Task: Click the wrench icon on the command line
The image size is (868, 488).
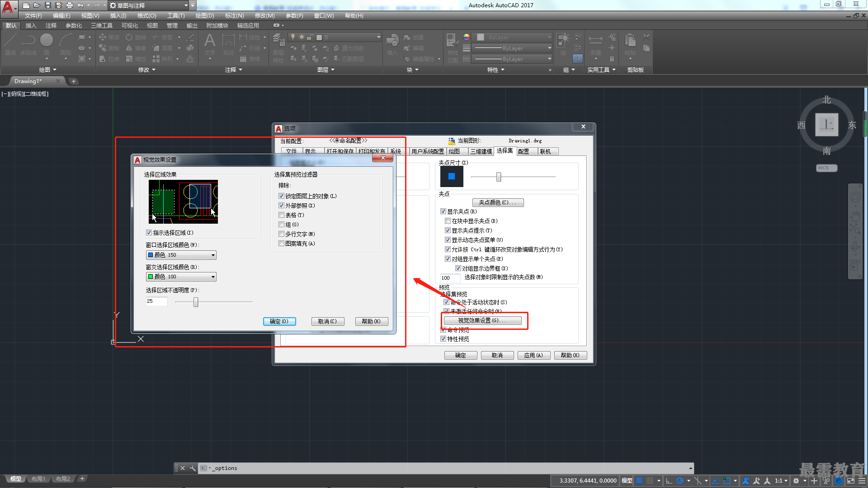Action: (192, 468)
